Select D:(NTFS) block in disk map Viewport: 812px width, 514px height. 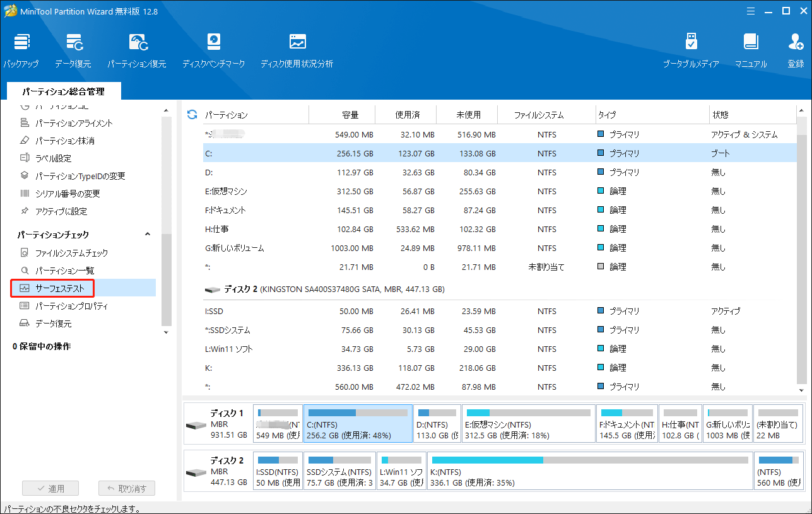coord(437,423)
